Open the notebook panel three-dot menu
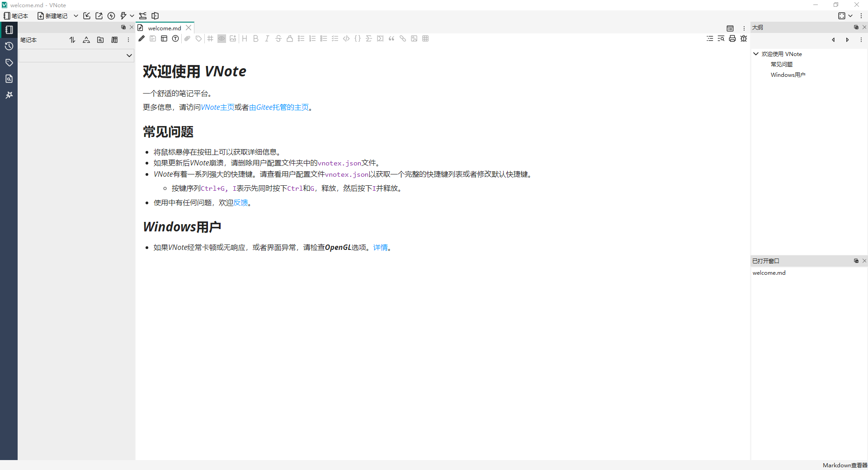 128,40
